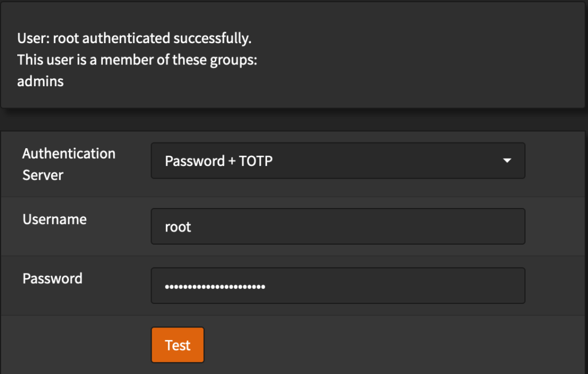Click the "Password" field label
Image resolution: width=588 pixels, height=374 pixels.
(x=52, y=279)
